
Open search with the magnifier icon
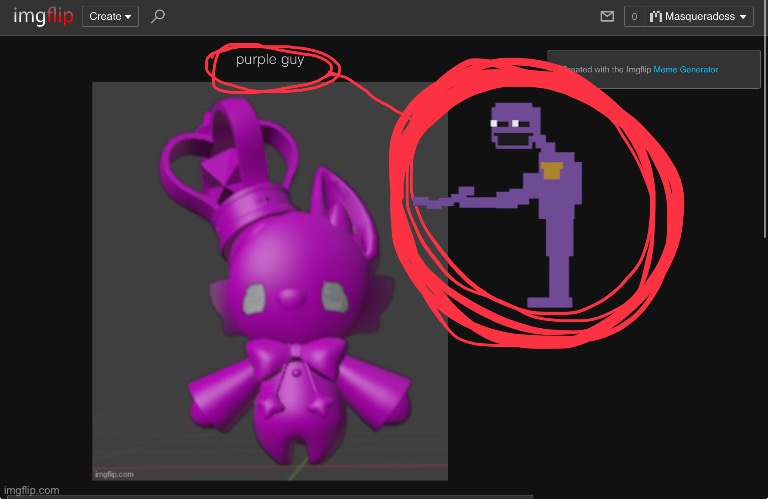[x=158, y=16]
